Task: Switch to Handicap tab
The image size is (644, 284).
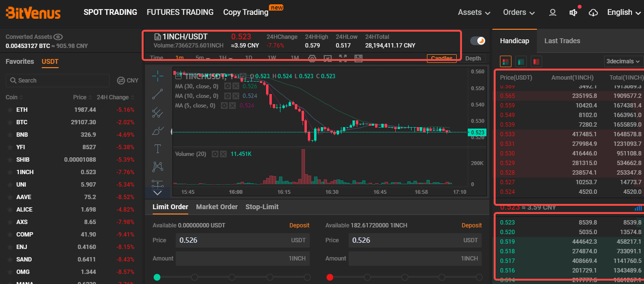Action: point(514,41)
